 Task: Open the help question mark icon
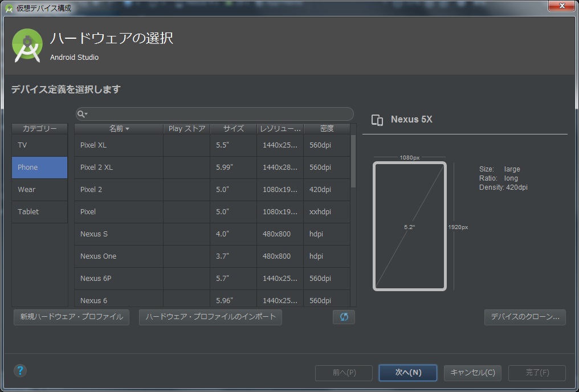(21, 370)
